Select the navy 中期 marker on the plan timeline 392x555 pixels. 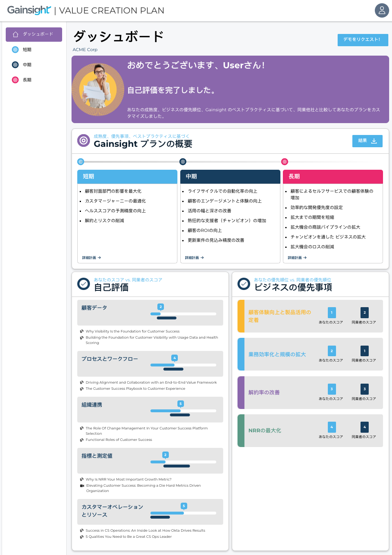point(183,162)
